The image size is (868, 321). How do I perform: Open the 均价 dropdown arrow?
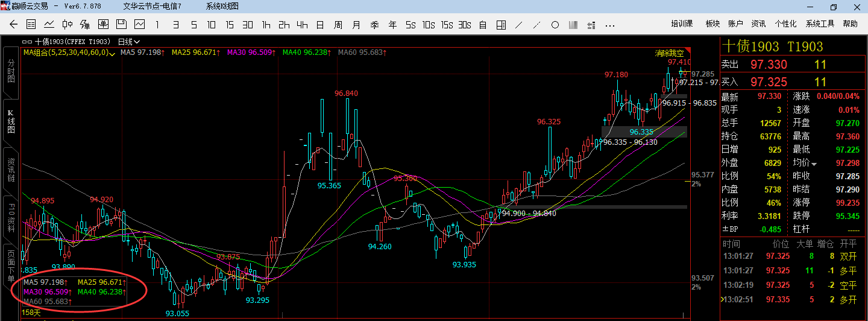pos(814,164)
